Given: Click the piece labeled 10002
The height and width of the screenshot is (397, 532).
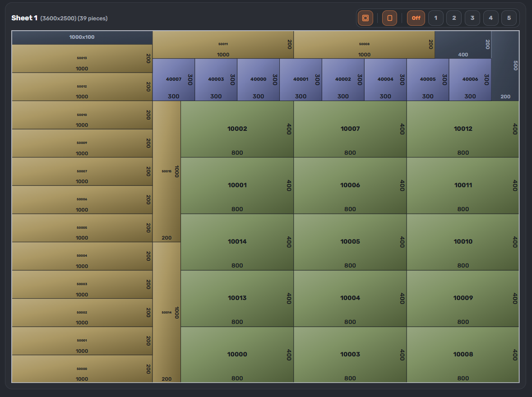Looking at the screenshot, I should (x=237, y=129).
